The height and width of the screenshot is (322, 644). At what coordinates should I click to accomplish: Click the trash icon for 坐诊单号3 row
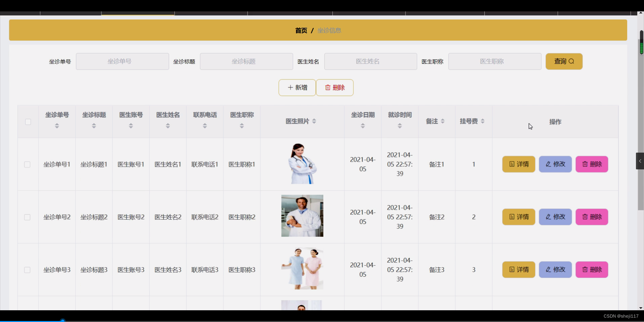(x=585, y=269)
